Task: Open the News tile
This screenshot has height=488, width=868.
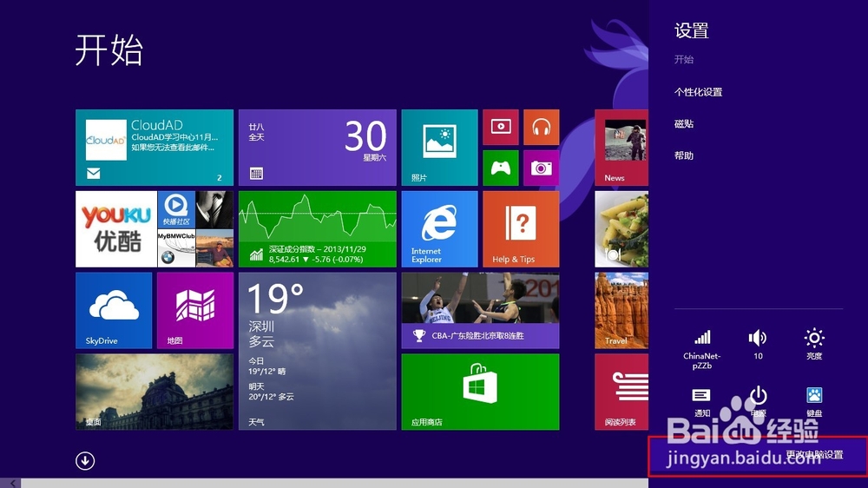Action: pyautogui.click(x=621, y=148)
